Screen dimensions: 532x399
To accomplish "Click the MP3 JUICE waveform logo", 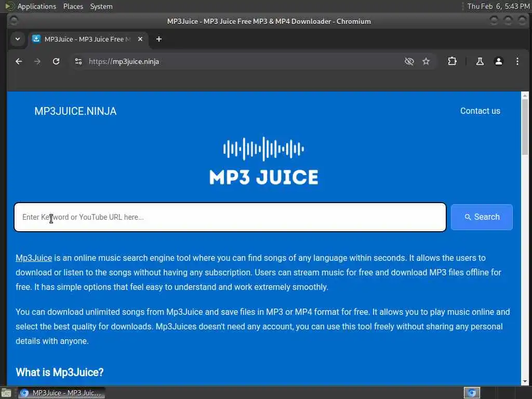I will (263, 161).
